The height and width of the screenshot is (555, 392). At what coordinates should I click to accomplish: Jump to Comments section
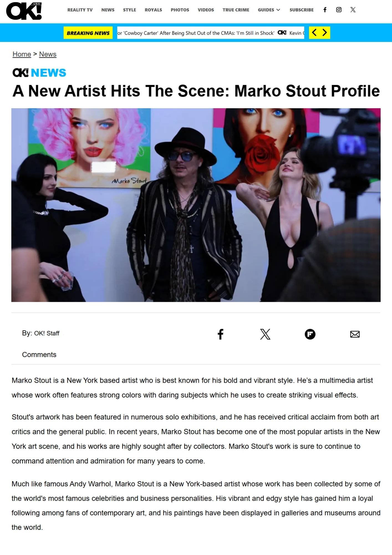[x=39, y=355]
